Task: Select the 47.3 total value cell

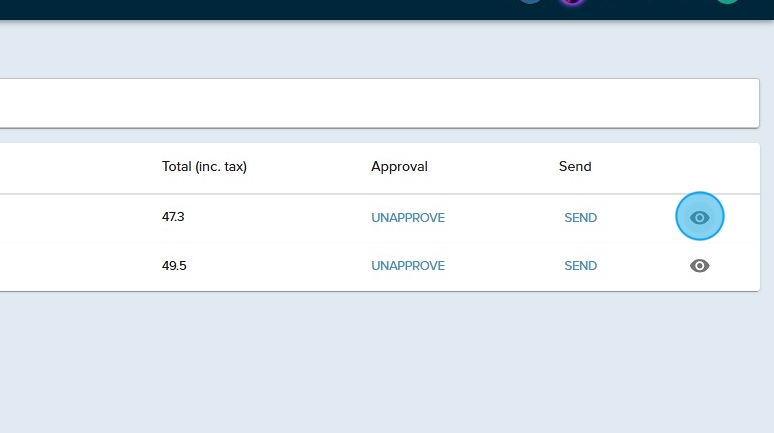Action: point(174,217)
